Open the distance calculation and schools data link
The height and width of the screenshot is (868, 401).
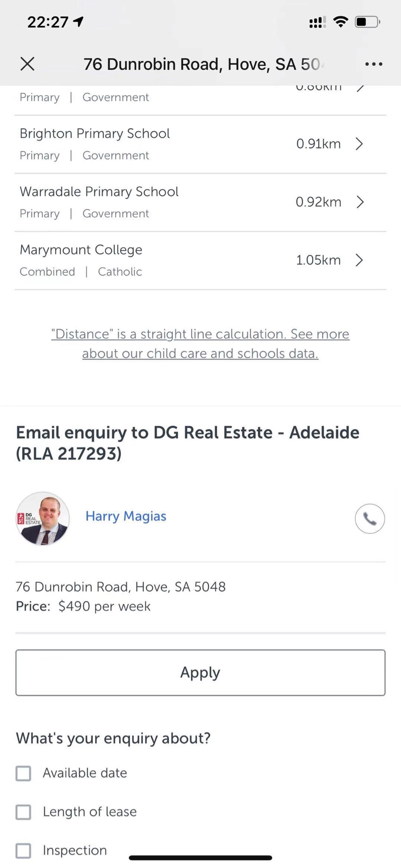200,344
